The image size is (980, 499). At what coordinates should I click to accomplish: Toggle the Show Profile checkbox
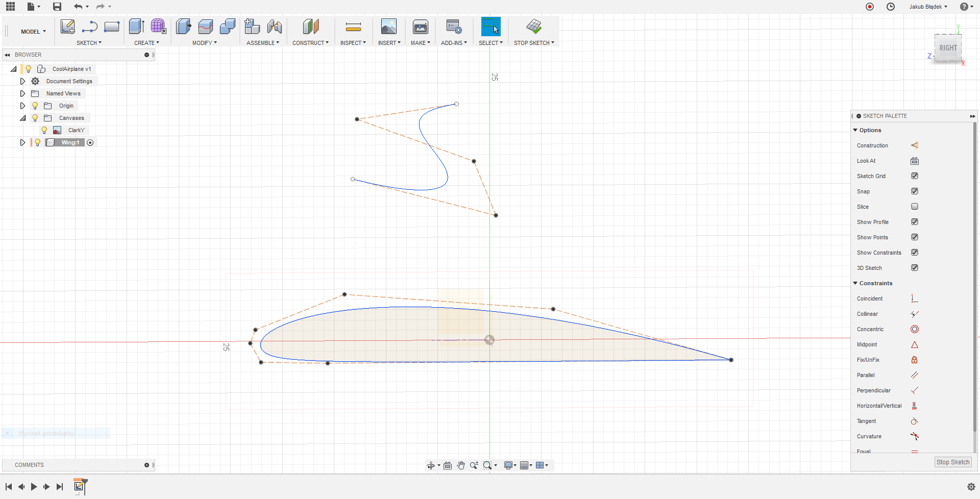coord(914,222)
